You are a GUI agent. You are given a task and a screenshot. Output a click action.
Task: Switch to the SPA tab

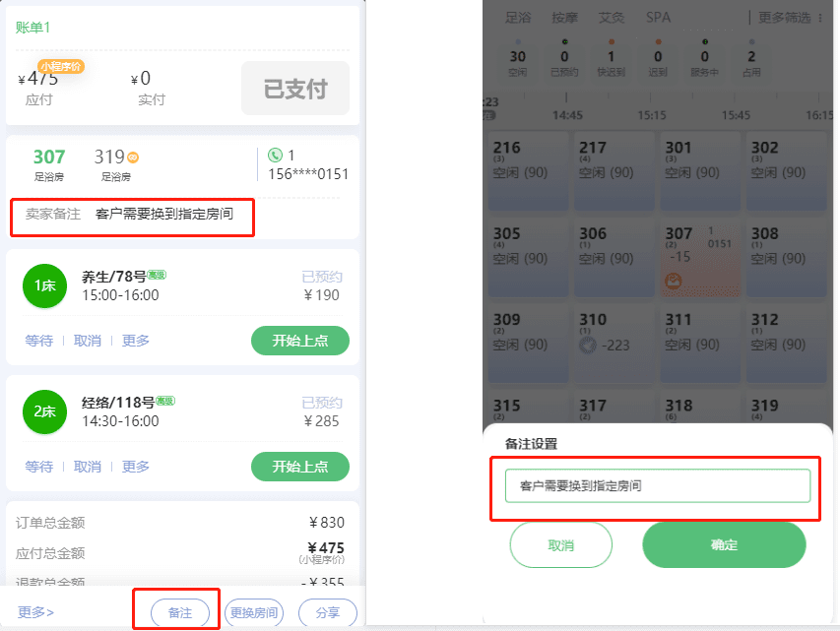click(658, 18)
